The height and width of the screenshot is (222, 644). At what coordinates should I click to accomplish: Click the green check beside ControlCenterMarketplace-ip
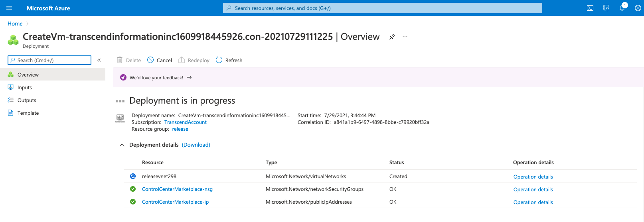click(x=133, y=202)
